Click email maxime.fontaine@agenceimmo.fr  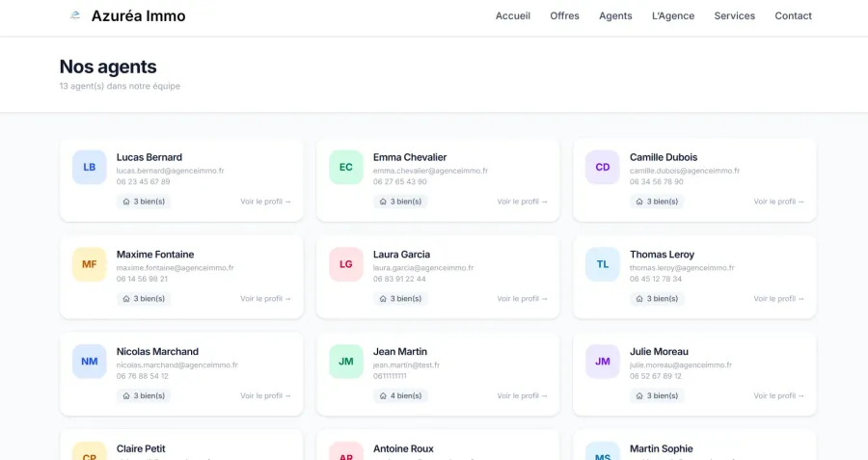pyautogui.click(x=175, y=268)
